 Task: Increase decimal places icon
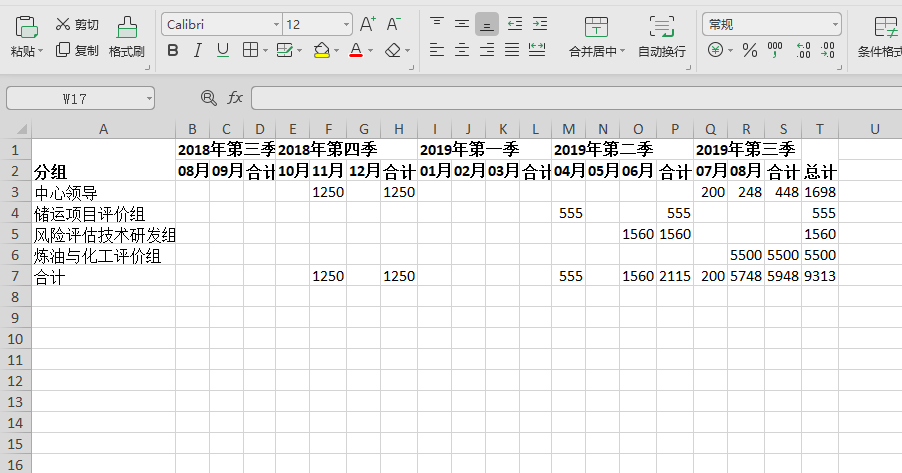[803, 50]
